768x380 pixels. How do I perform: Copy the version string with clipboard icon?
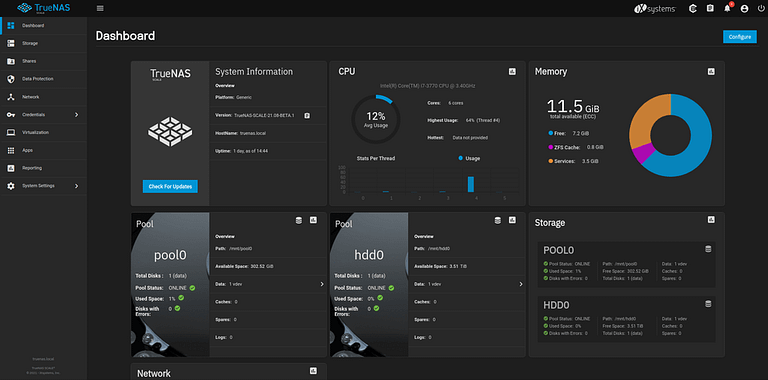[x=307, y=116]
